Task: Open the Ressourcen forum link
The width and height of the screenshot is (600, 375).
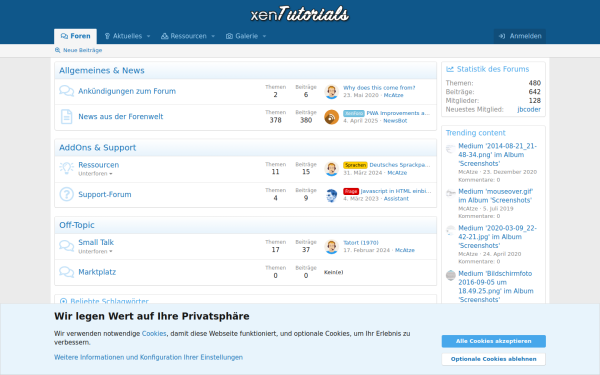Action: [99, 165]
